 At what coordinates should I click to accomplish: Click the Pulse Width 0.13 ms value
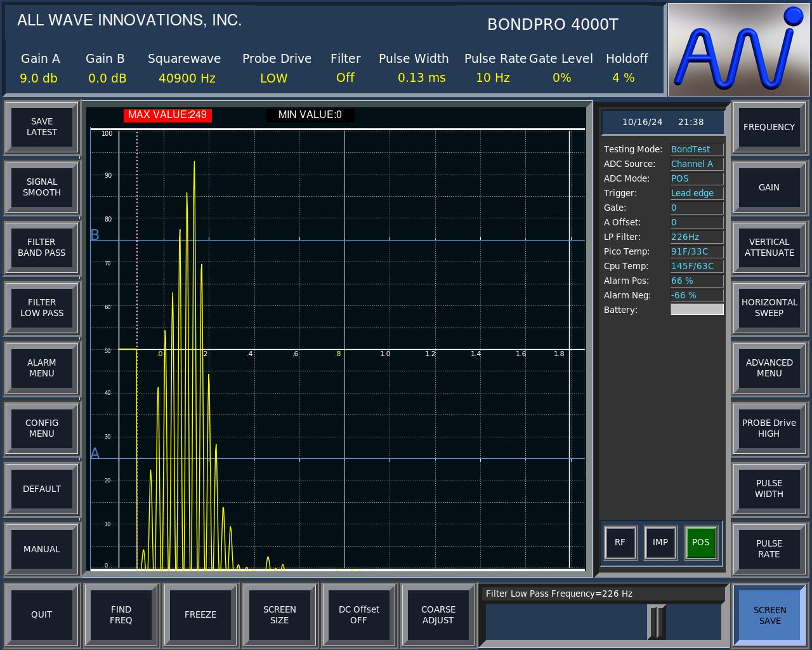422,77
